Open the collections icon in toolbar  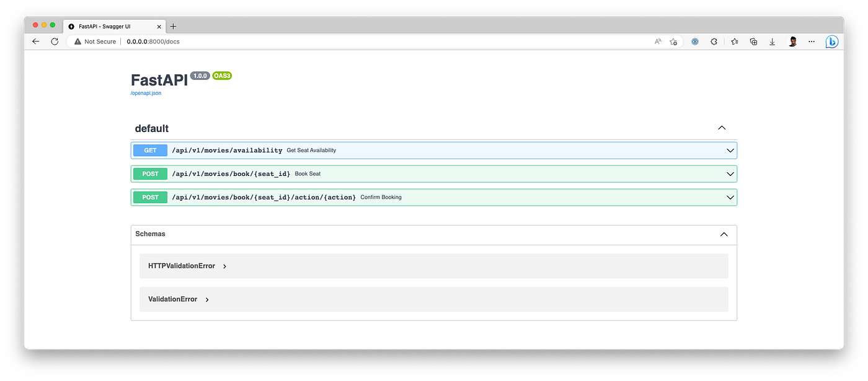coord(753,42)
